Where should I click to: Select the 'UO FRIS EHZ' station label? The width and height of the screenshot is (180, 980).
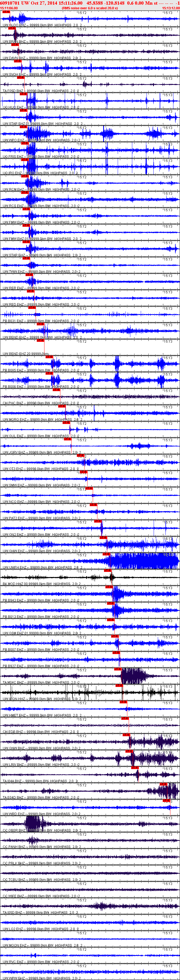click(14, 157)
